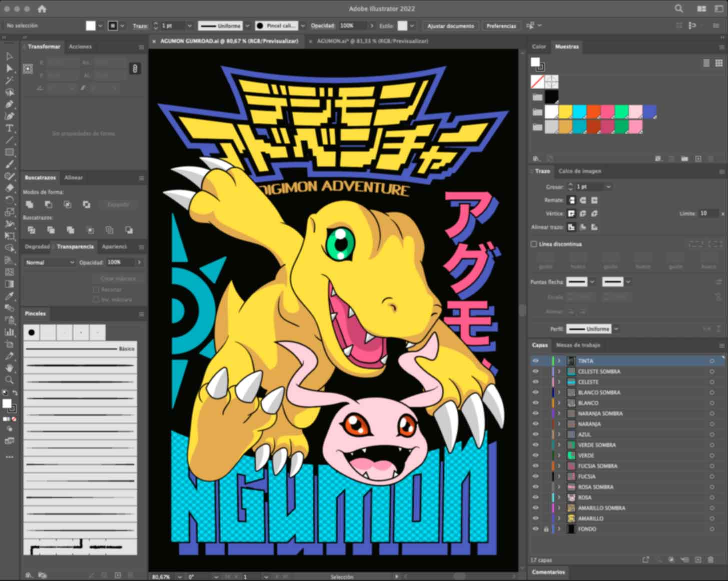Click the Ajustar documento button
The height and width of the screenshot is (581, 728).
pos(450,25)
